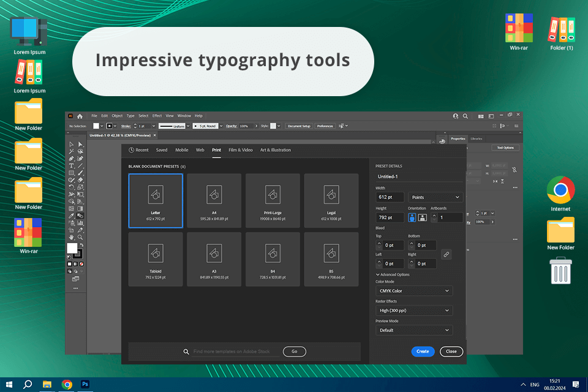Open the Edit Toolbar three dots
Image resolution: width=588 pixels, height=392 pixels.
click(76, 288)
